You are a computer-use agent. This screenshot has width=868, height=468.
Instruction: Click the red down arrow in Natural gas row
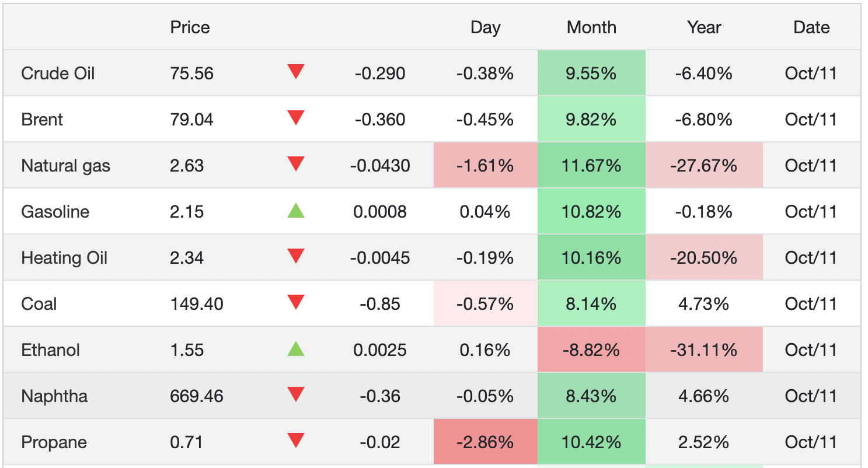pos(296,165)
